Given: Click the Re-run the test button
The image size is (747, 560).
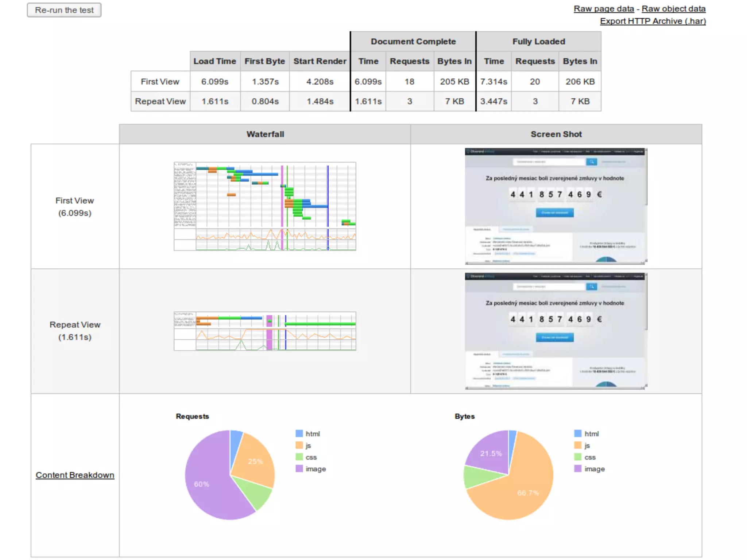Looking at the screenshot, I should 64,10.
